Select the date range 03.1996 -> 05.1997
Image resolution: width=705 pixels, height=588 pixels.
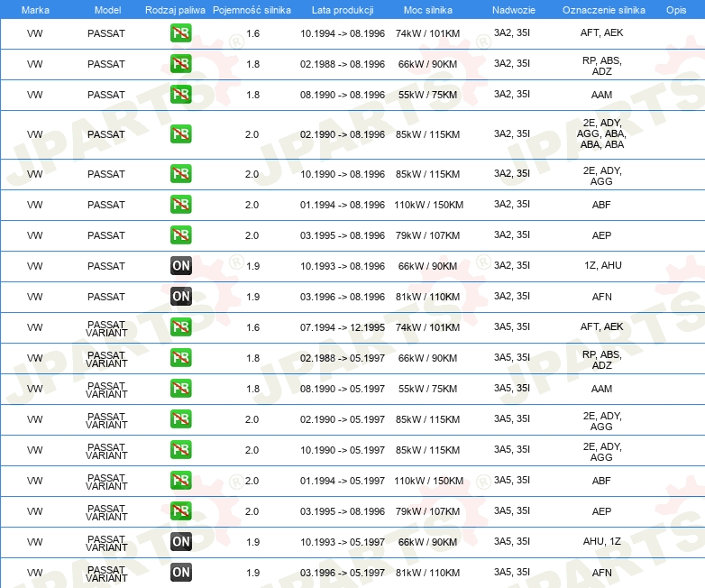click(x=343, y=573)
